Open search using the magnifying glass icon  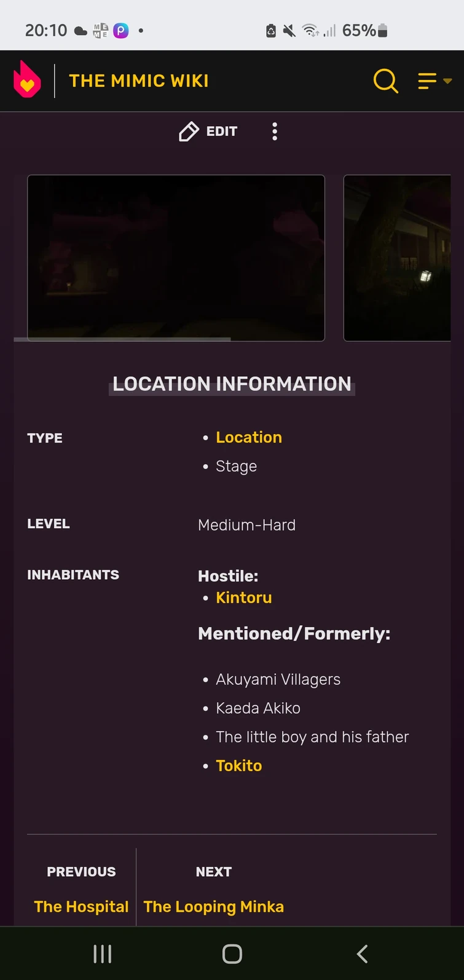pyautogui.click(x=386, y=81)
